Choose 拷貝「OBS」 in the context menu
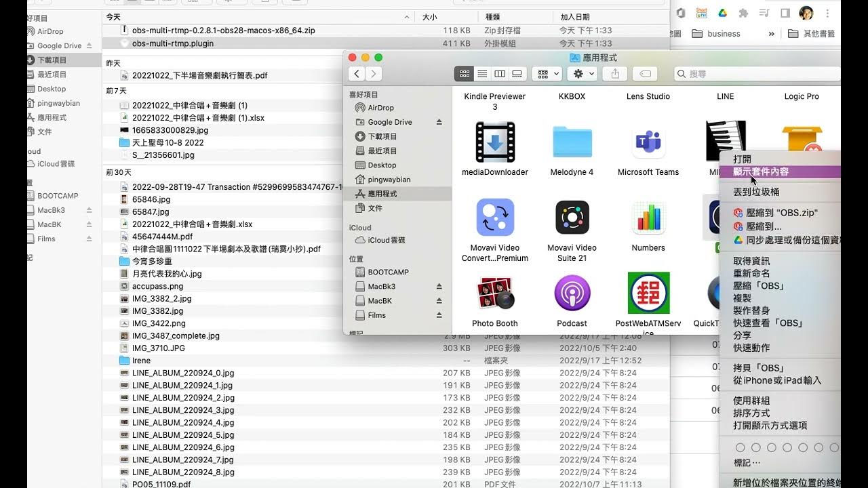The height and width of the screenshot is (488, 868). click(x=759, y=368)
